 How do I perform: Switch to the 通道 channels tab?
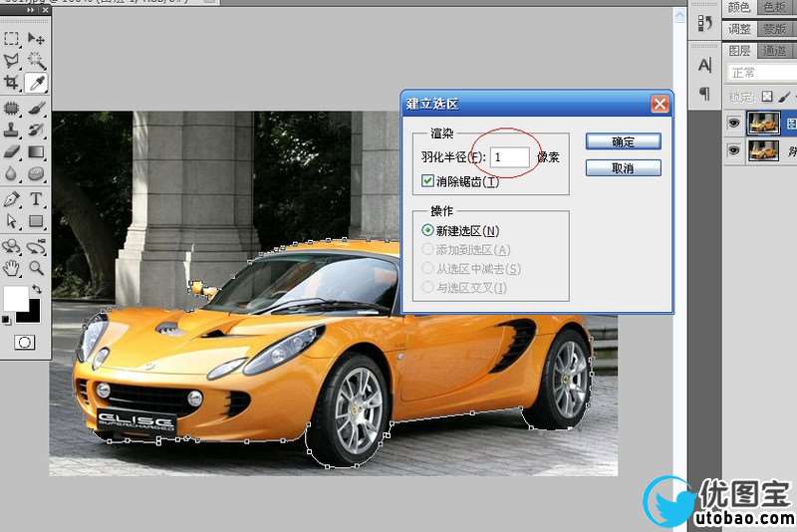coord(774,51)
